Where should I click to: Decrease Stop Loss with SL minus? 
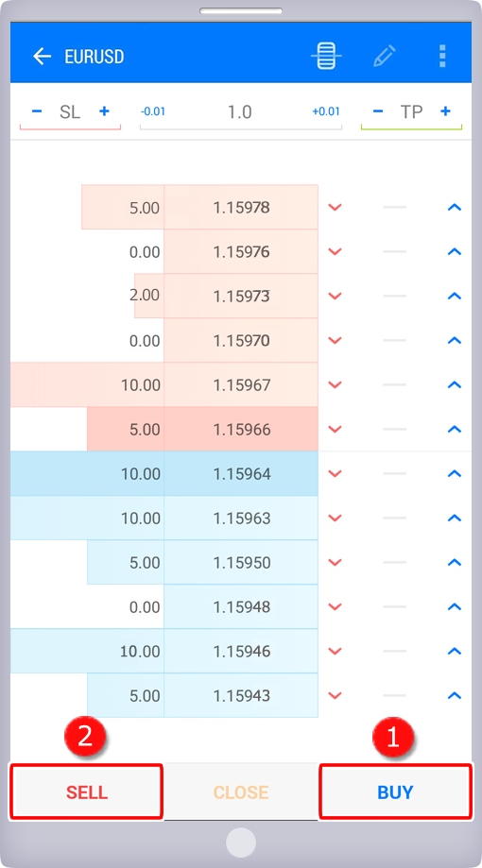coord(37,111)
